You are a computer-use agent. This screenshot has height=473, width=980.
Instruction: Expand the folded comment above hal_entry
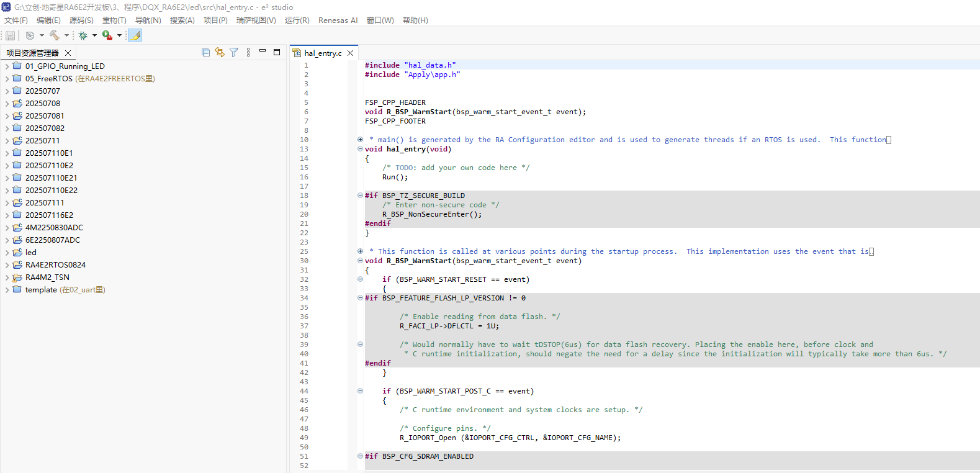360,140
